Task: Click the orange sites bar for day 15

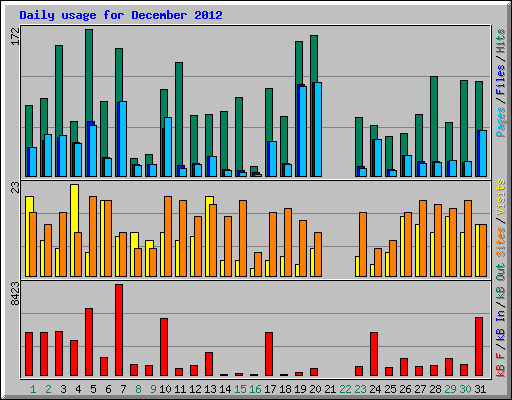Action: click(243, 238)
